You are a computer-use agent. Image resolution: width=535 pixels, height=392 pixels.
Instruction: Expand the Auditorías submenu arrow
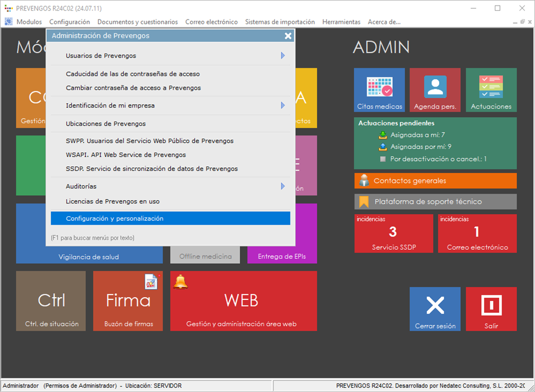[283, 186]
